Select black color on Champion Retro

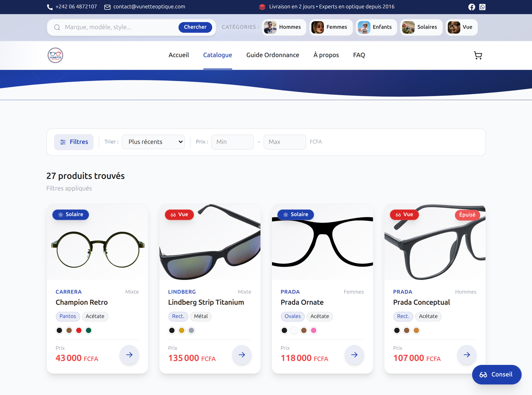[59, 330]
